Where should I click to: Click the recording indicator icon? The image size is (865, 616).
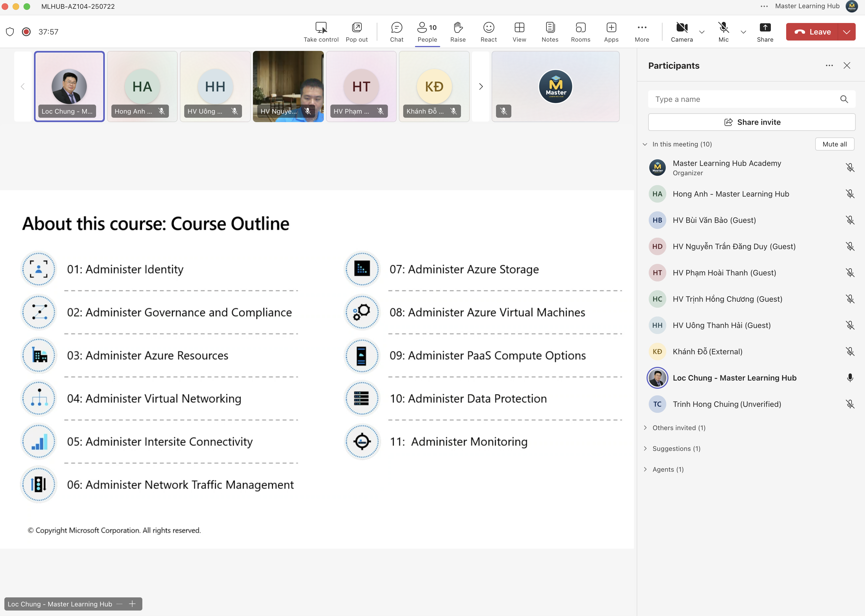click(26, 32)
